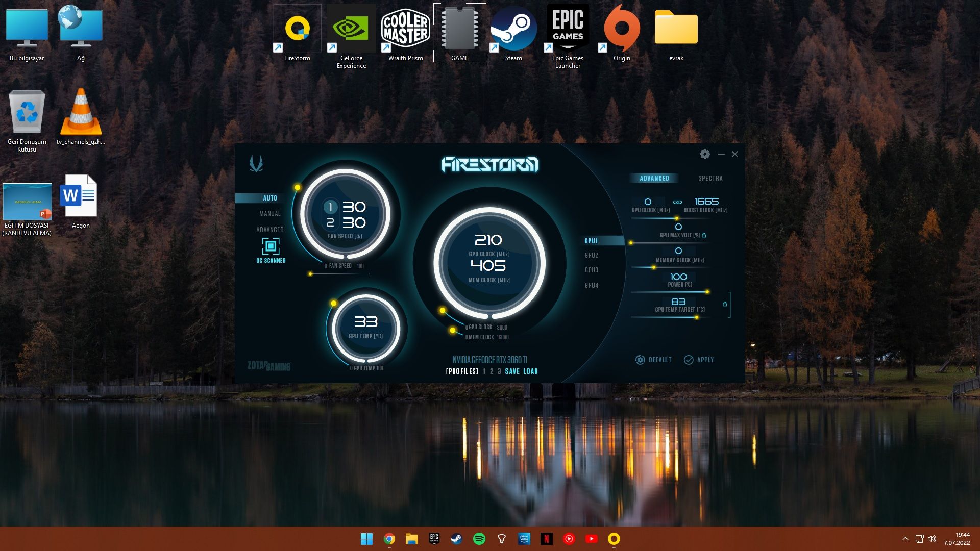Open Spotify from the taskbar
The image size is (980, 551).
[479, 539]
